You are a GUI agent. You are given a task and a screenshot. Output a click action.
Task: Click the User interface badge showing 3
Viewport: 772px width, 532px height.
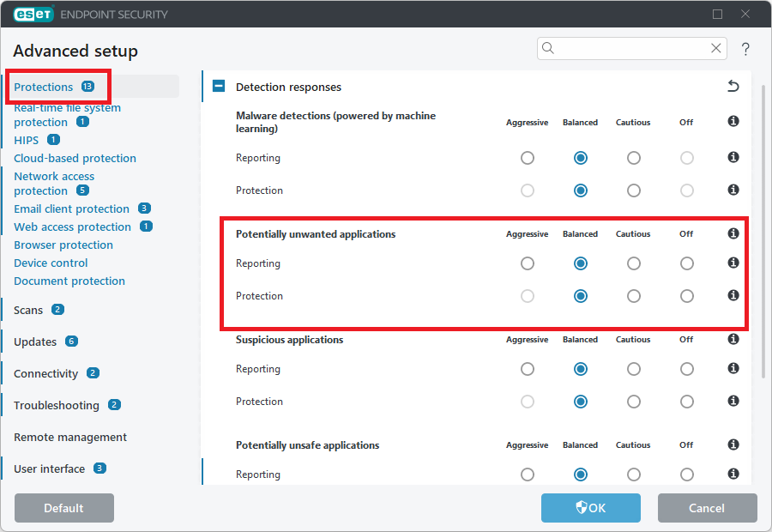click(100, 468)
